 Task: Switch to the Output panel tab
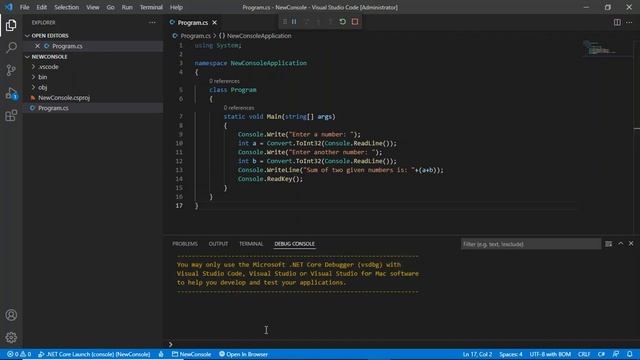click(x=218, y=244)
